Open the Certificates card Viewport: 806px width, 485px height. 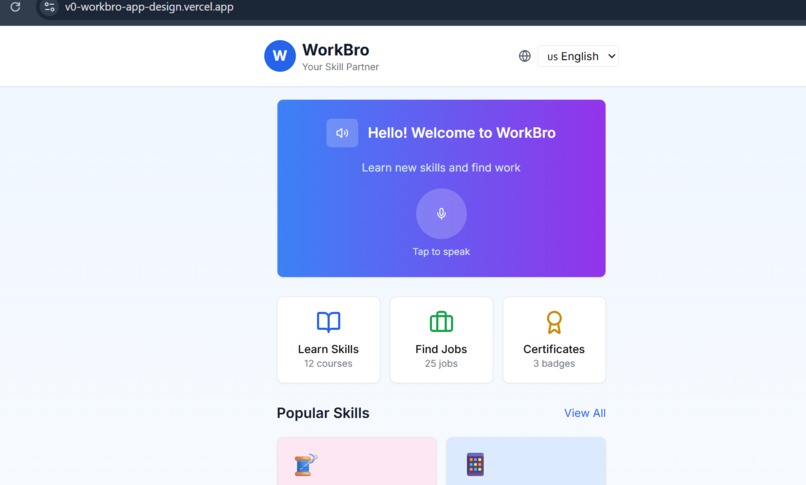(554, 340)
